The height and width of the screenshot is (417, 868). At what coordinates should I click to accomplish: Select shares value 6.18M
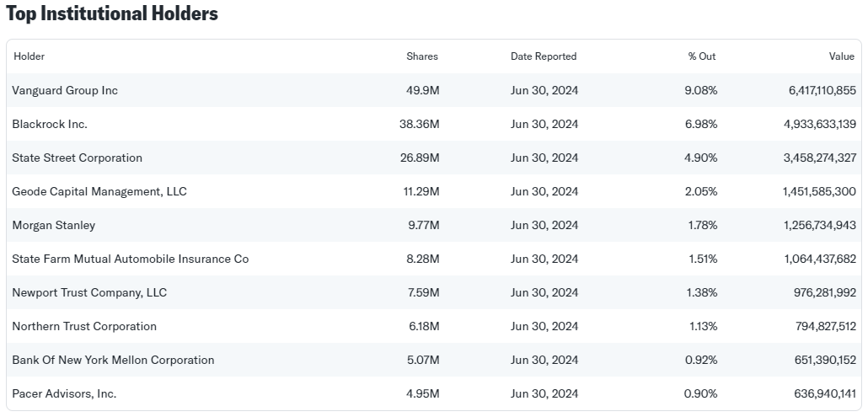(424, 326)
